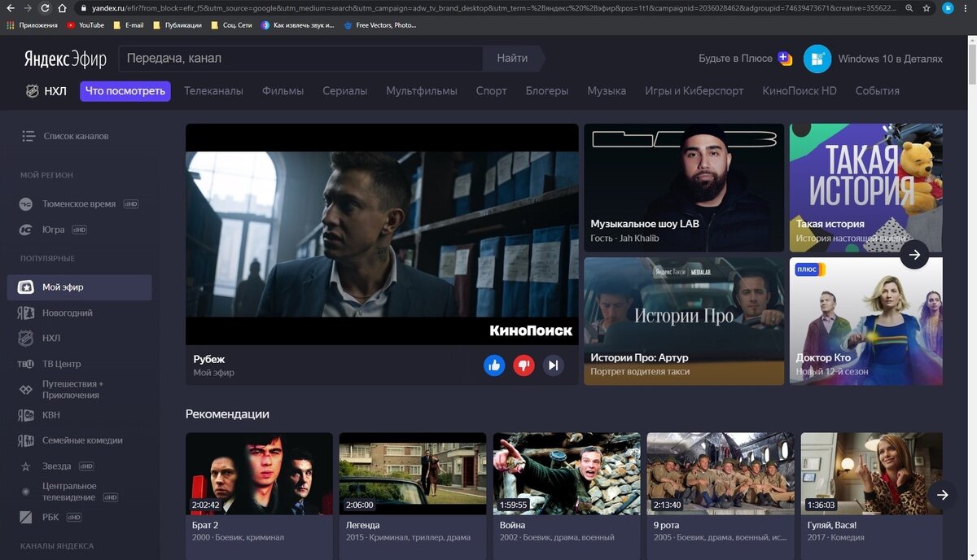
Task: Open the Соц. Сети bookmark folder
Action: [231, 25]
